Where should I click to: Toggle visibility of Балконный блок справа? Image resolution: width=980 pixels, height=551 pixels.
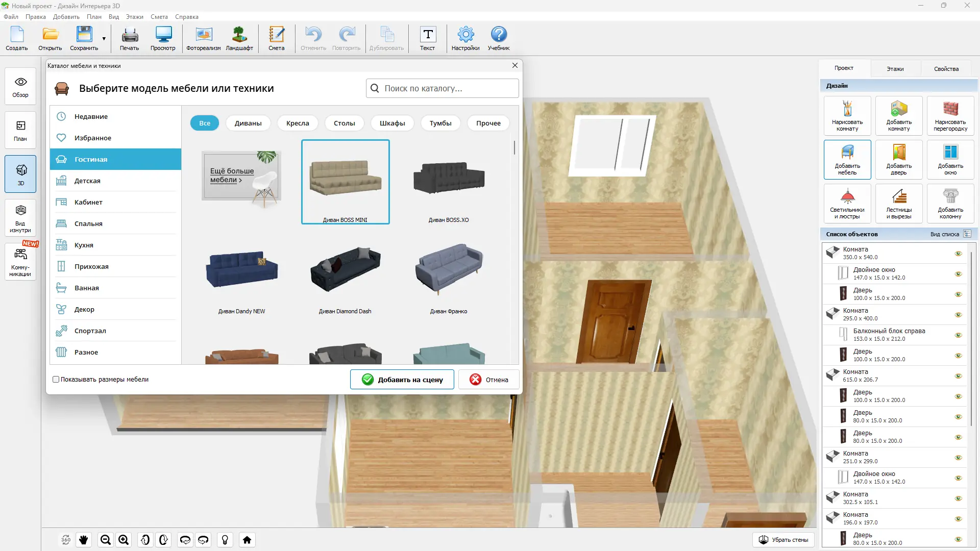[x=958, y=335]
